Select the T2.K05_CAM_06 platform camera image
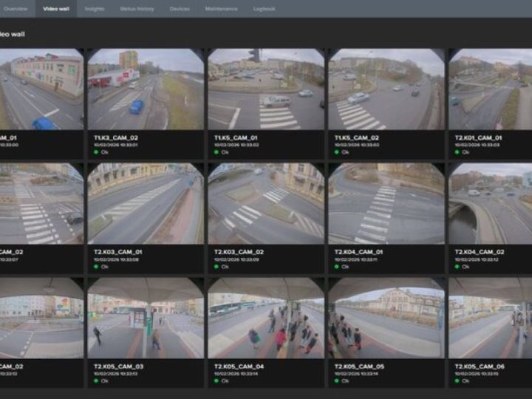The height and width of the screenshot is (399, 532). point(491,318)
